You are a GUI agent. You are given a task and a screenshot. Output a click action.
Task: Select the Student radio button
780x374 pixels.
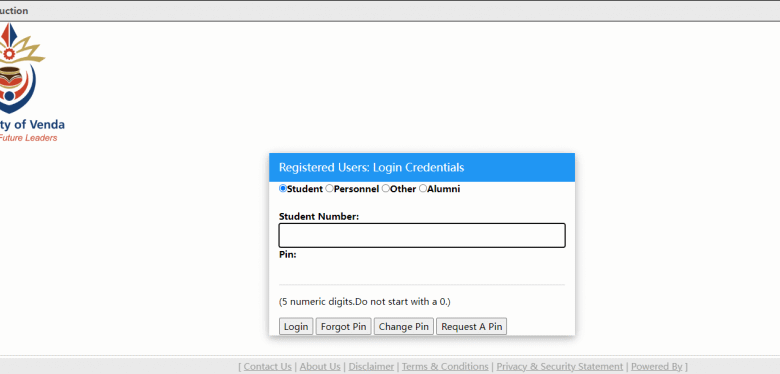point(283,188)
